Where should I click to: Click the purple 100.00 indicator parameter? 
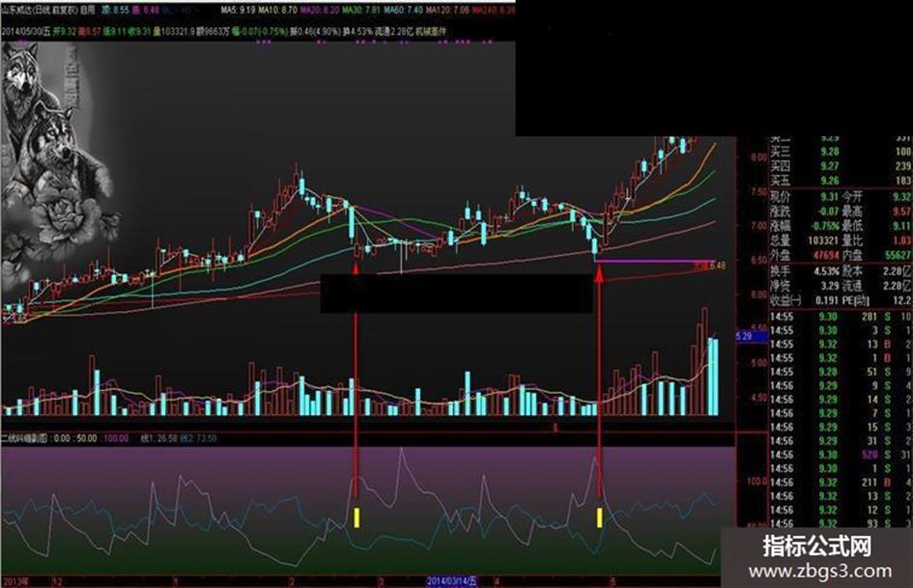(x=116, y=438)
